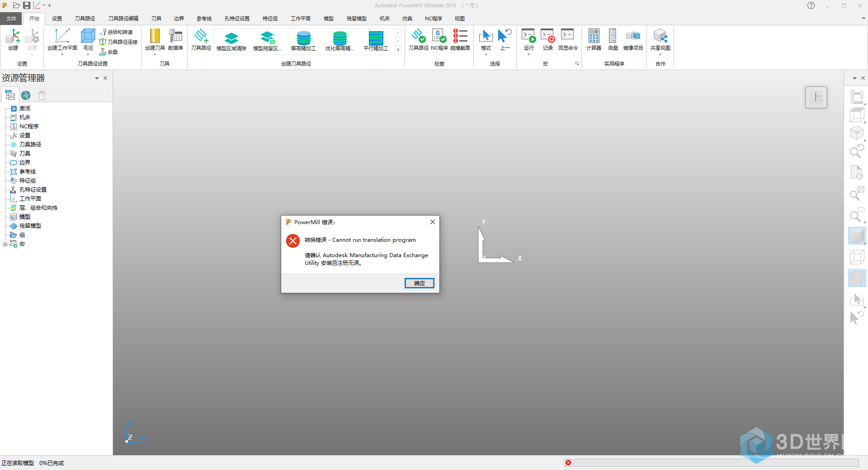Screen dimensions: 868x470
Task: Open the 创建刀具 dropdown arrow
Action: coord(155,55)
